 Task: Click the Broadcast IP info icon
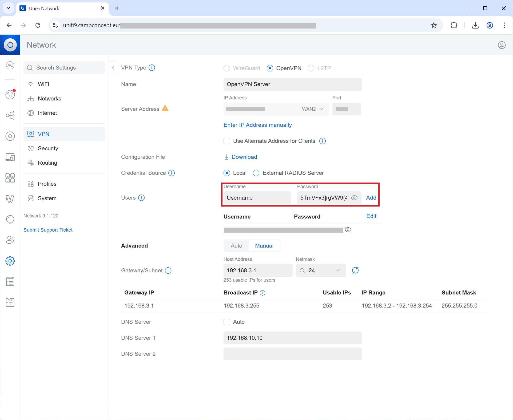[263, 293]
